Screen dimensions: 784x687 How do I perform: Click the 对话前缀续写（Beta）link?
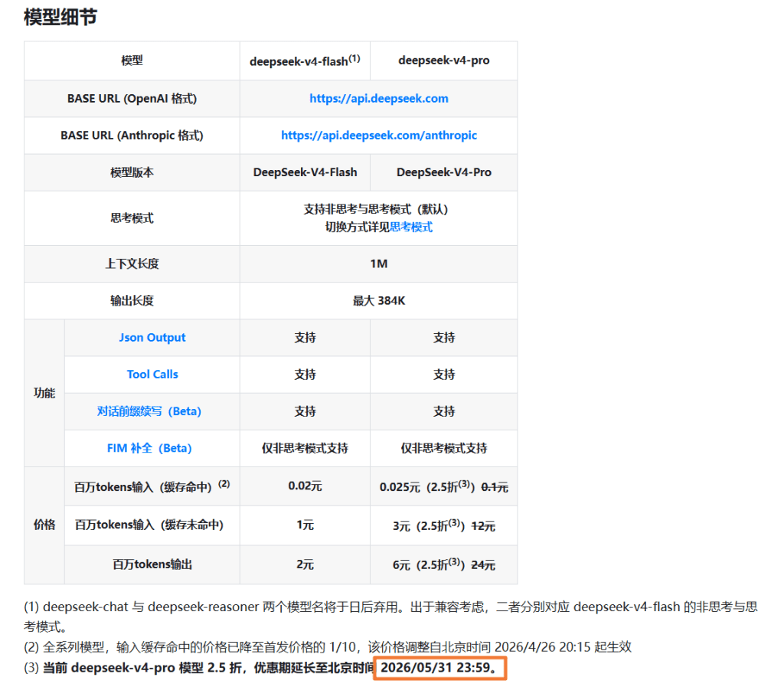click(x=152, y=411)
